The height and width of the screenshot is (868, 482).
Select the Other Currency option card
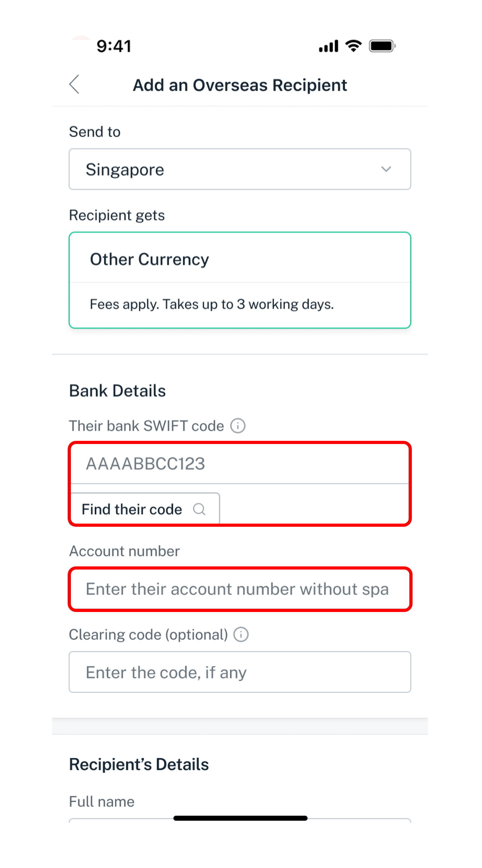(x=240, y=260)
